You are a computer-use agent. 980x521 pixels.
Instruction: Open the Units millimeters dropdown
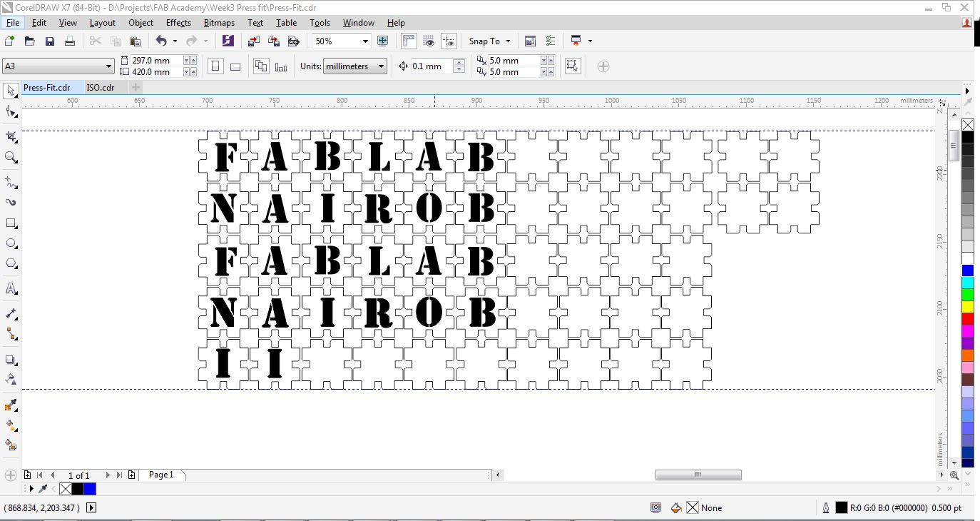(381, 66)
